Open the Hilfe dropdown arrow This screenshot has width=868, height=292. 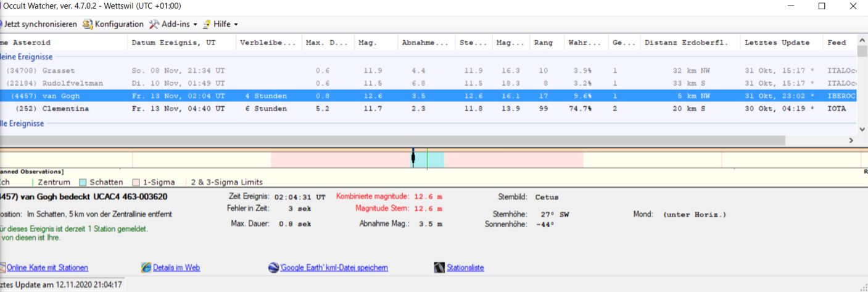236,25
